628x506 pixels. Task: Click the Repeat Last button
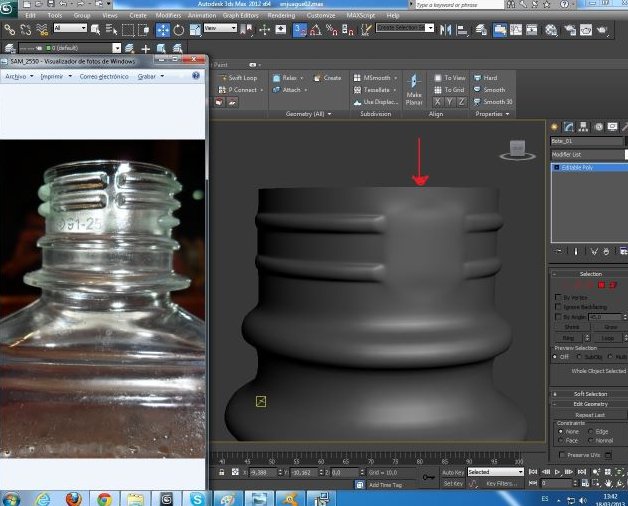click(x=590, y=415)
